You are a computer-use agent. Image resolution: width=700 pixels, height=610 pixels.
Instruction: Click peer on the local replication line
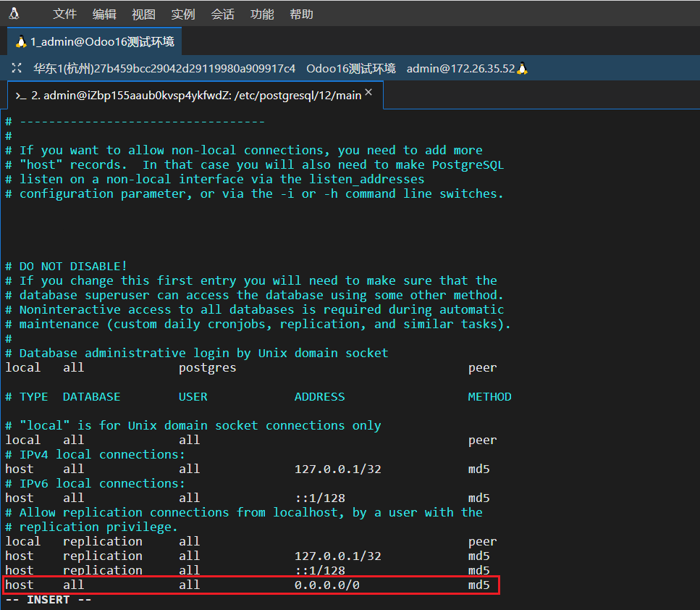[482, 542]
